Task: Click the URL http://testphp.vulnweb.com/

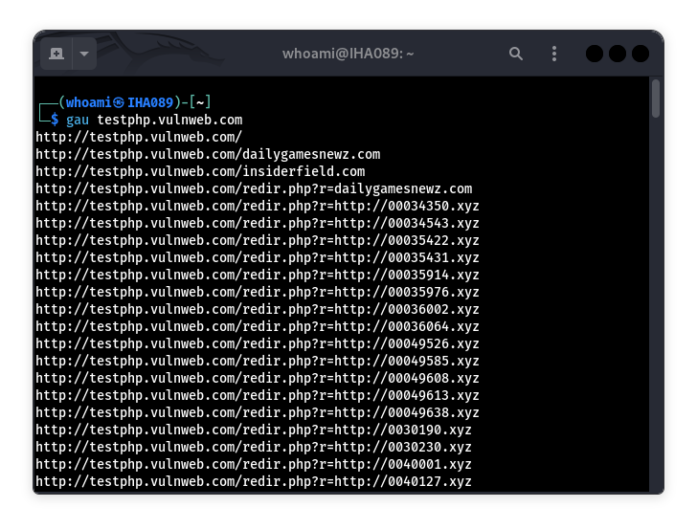Action: (139, 137)
